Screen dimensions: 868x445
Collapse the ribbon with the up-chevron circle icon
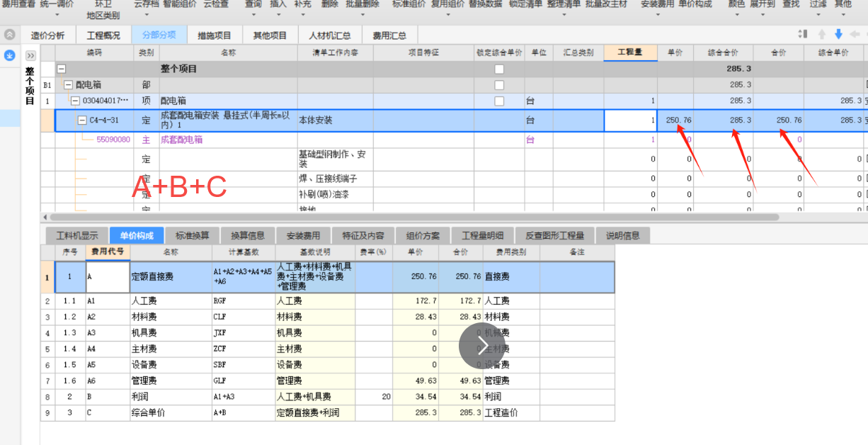[x=10, y=35]
